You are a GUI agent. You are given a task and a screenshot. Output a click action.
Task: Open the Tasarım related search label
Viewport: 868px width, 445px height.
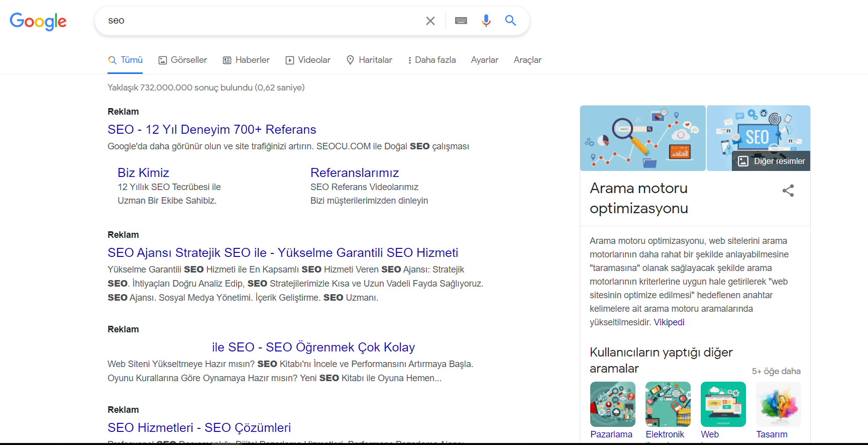[772, 434]
